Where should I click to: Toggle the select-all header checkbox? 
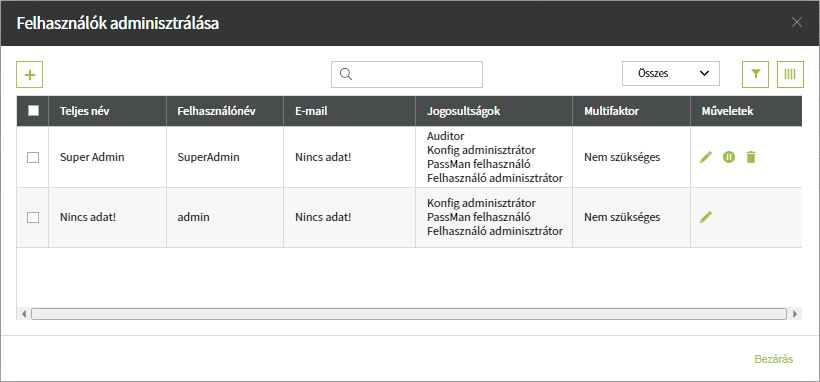tap(33, 110)
